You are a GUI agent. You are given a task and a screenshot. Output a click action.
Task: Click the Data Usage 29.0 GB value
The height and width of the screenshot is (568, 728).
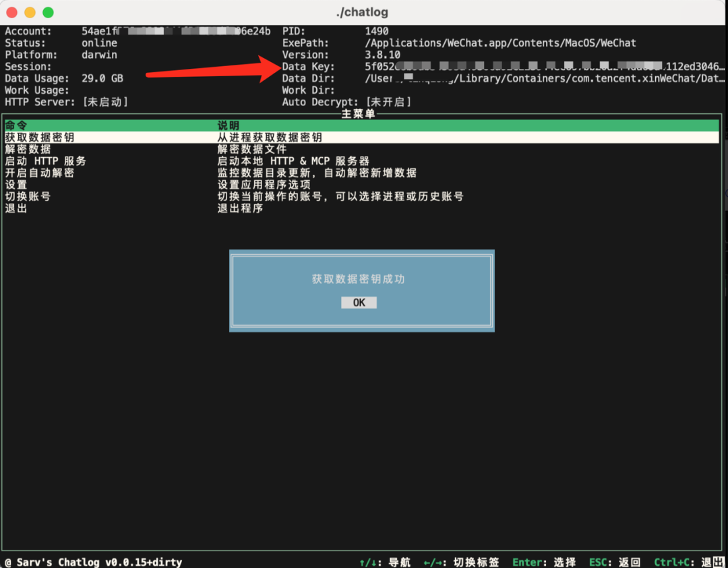[x=102, y=78]
